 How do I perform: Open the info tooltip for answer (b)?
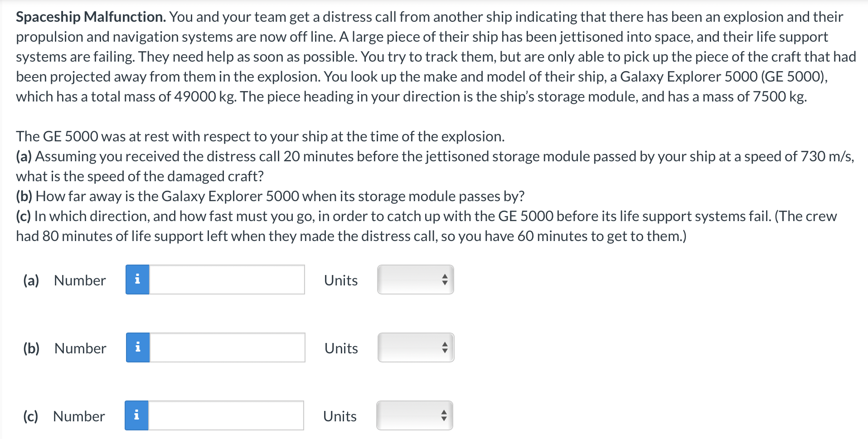click(137, 348)
